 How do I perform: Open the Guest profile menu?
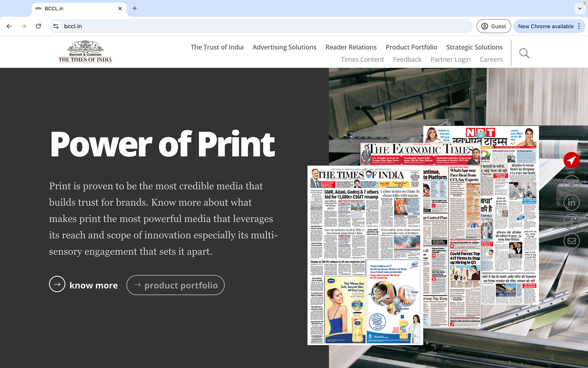click(x=493, y=26)
